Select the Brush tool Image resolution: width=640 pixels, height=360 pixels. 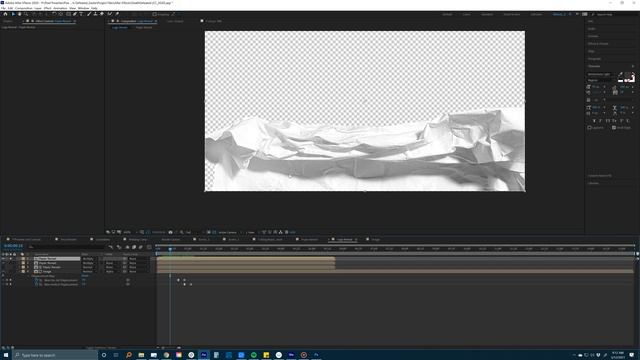click(x=89, y=14)
